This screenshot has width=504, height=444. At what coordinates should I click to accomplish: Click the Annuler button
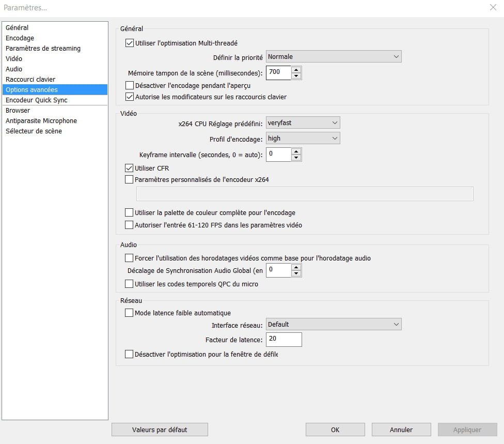(401, 430)
